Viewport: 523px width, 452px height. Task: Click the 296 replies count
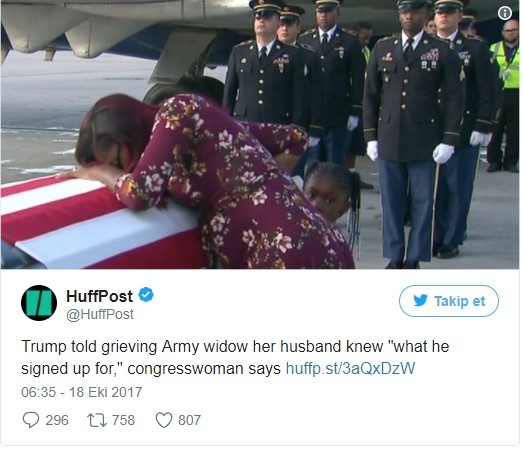pos(57,420)
